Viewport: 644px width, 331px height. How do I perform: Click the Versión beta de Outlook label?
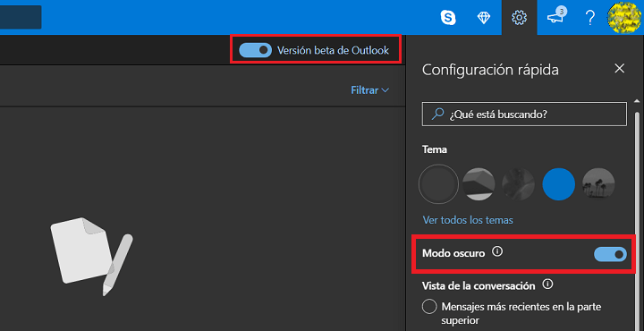[333, 50]
